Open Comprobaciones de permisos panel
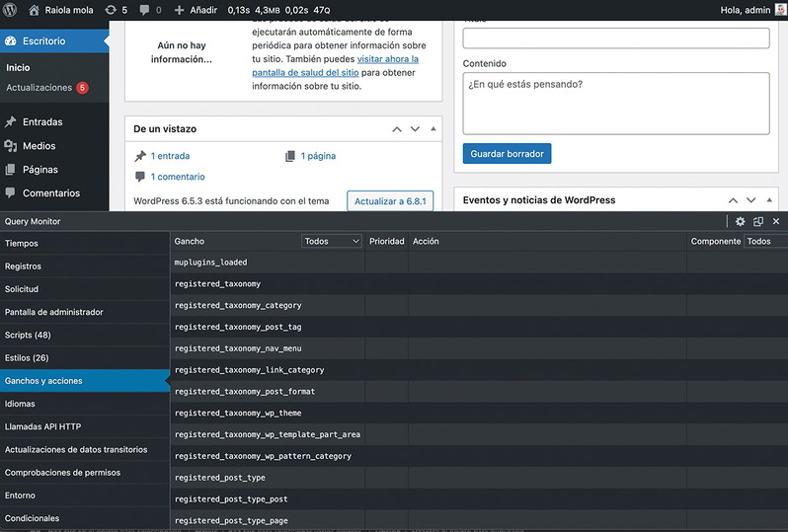788x532 pixels. (x=85, y=473)
